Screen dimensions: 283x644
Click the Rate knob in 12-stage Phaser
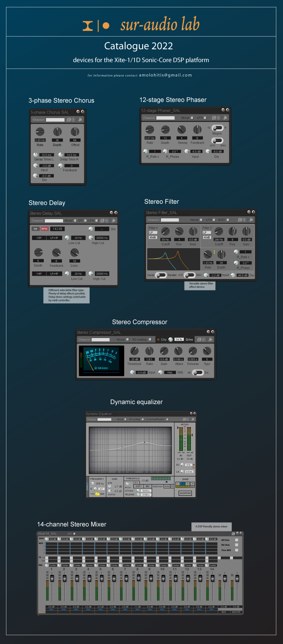coord(150,130)
